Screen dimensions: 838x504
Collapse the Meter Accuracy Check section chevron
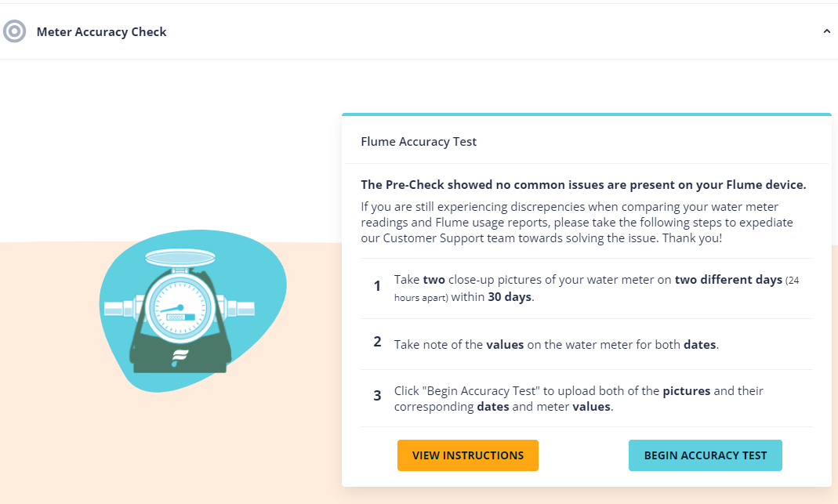click(826, 31)
